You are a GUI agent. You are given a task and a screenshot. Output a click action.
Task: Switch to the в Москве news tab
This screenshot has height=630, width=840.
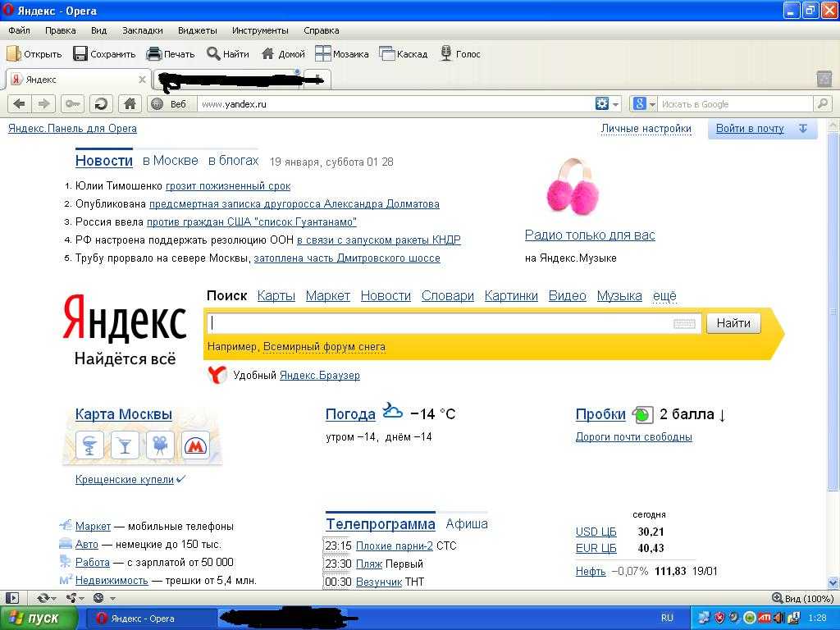click(171, 161)
